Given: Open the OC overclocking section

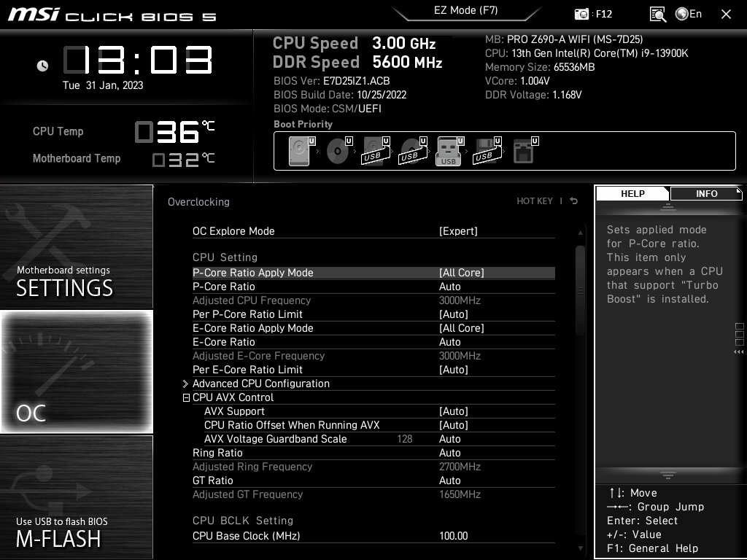Looking at the screenshot, I should (76, 371).
